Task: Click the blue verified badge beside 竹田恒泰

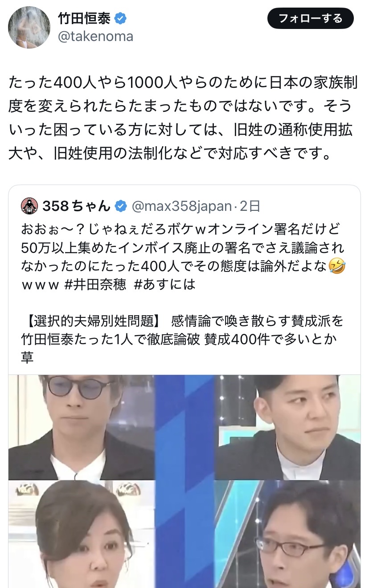Action: tap(120, 18)
